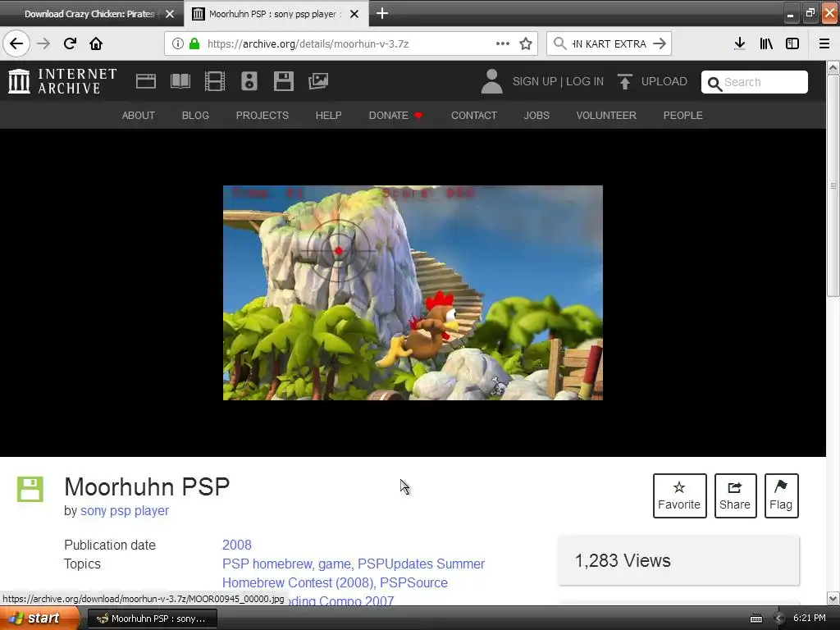Open page actions three-dot menu
The width and height of the screenshot is (840, 630).
[x=503, y=43]
